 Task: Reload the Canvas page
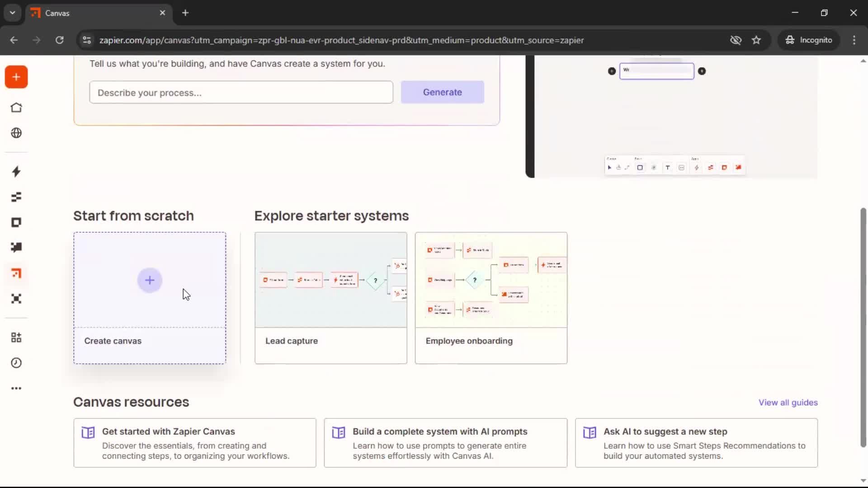pos(60,40)
